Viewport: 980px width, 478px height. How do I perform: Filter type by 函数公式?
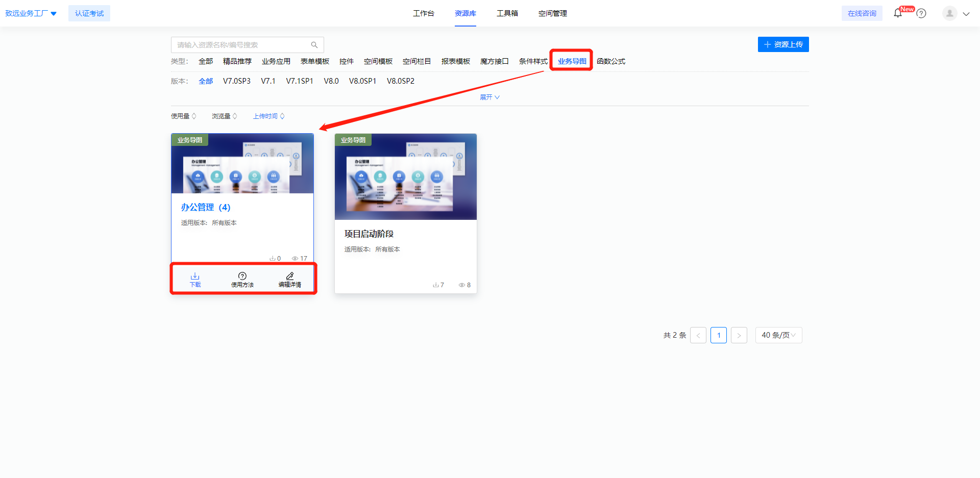pyautogui.click(x=611, y=61)
